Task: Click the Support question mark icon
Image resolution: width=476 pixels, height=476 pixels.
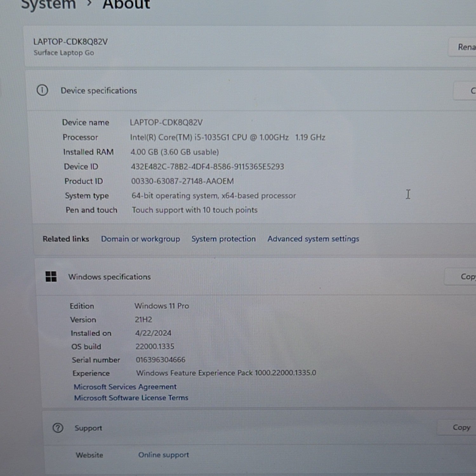Action: coord(58,428)
